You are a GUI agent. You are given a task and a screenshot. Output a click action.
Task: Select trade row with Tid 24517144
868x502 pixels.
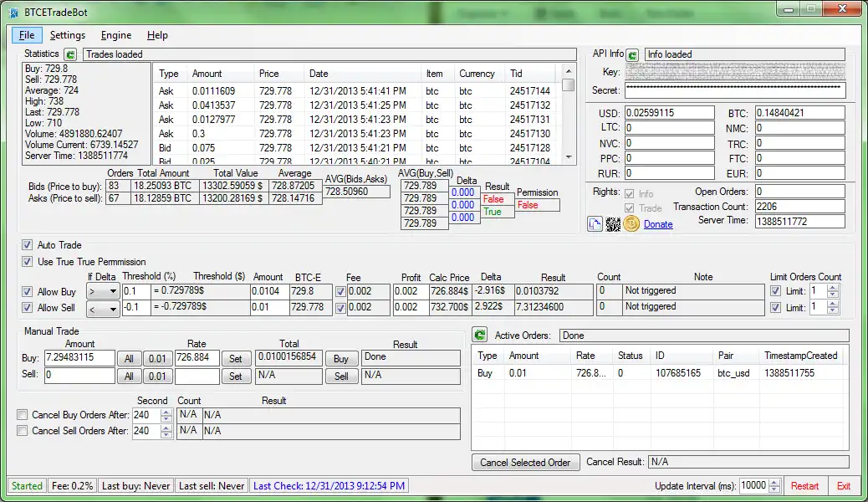click(356, 91)
